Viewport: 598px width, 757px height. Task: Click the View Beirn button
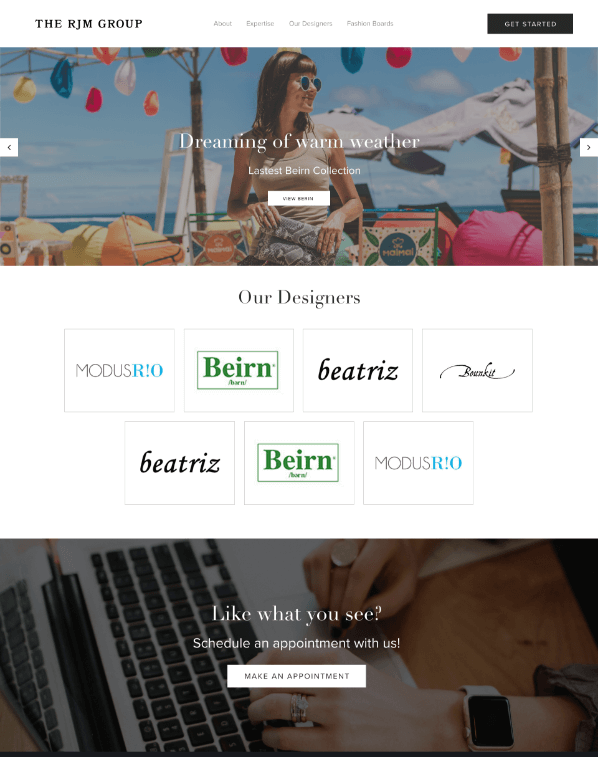pos(299,198)
